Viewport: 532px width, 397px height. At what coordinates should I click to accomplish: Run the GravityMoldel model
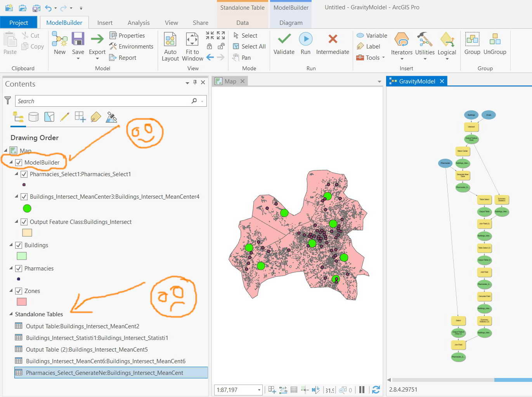point(306,43)
